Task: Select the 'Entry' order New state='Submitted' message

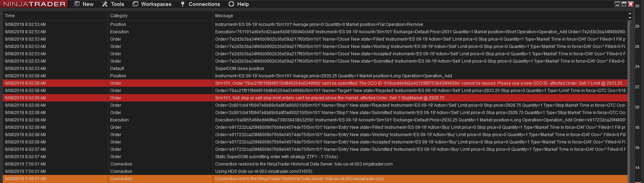Action: [x=420, y=149]
